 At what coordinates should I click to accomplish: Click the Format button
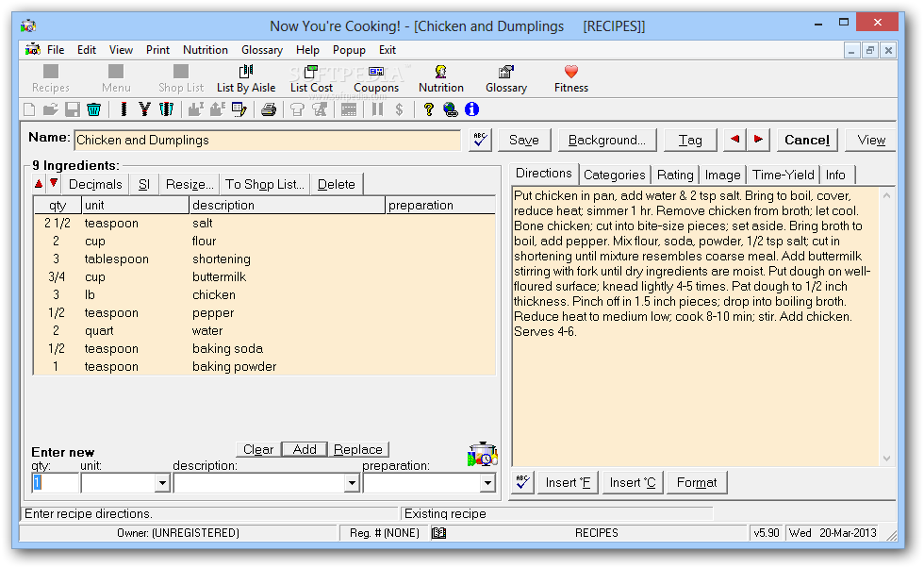(697, 482)
